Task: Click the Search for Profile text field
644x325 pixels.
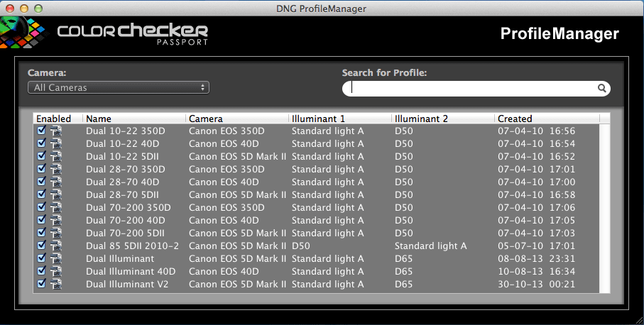Action: click(472, 89)
